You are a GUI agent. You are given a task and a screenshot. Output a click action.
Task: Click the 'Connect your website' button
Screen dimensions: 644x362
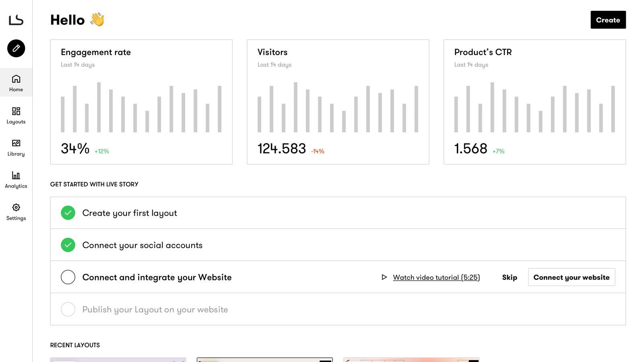click(x=571, y=277)
